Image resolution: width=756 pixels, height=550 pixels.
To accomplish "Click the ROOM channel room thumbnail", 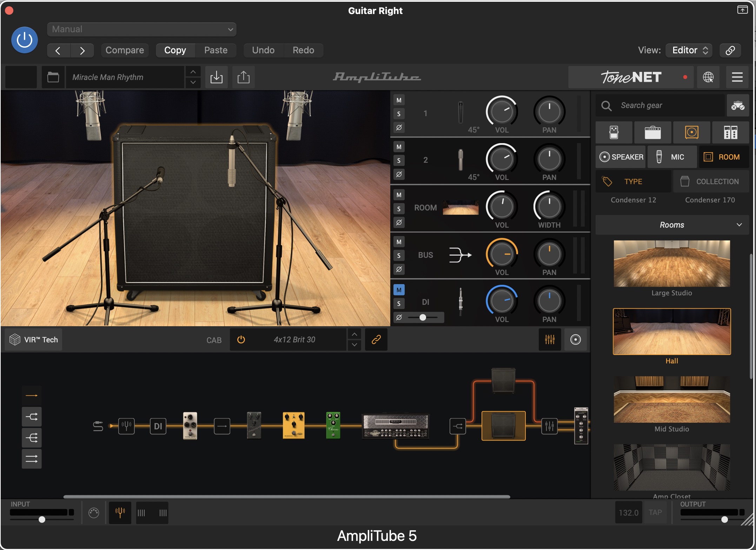I will tap(460, 208).
